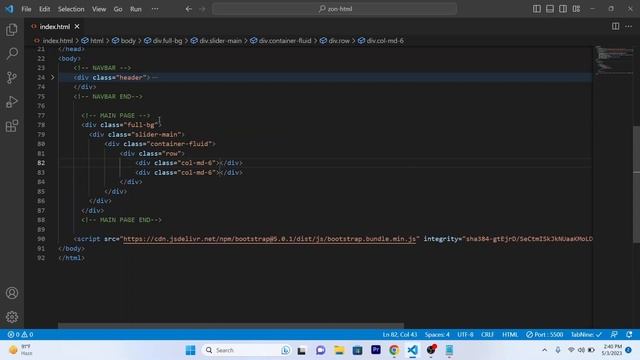Open the feedback icon in status bar
Viewport: 640px width, 360px height.
point(614,334)
